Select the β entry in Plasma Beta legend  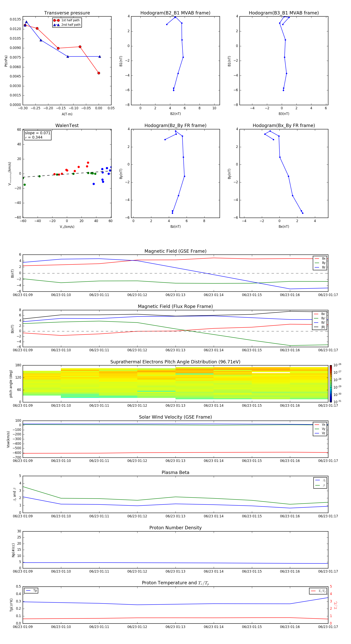320,485
